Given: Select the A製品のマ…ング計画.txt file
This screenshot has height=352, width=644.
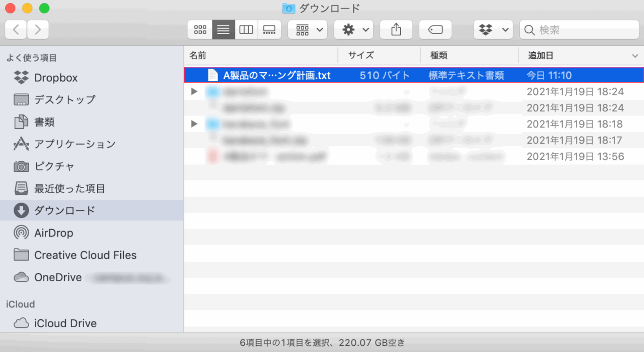Looking at the screenshot, I should point(277,76).
